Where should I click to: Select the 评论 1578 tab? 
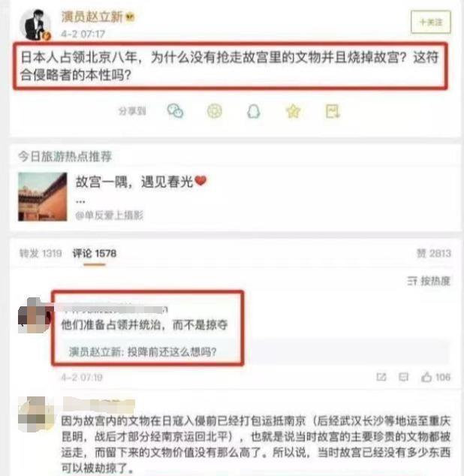tap(95, 254)
